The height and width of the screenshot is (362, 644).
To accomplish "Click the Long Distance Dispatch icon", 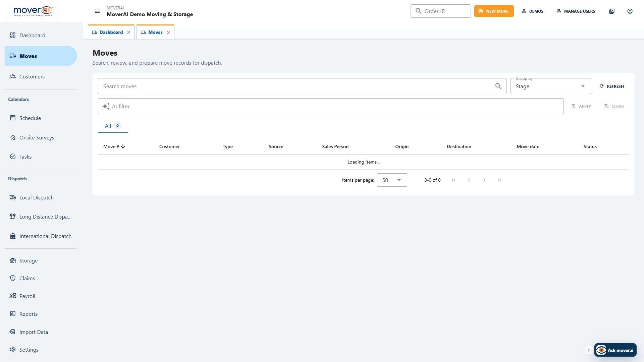I will point(13,217).
